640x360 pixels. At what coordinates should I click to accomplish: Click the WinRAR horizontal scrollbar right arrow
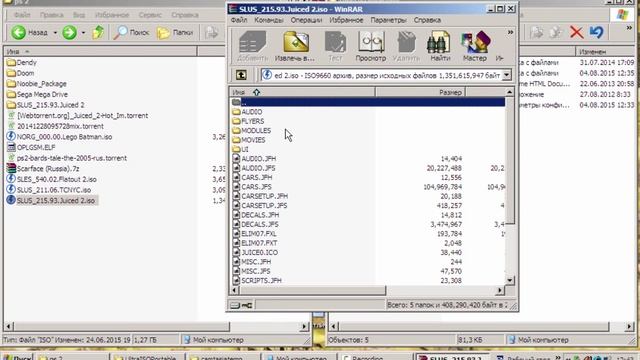pos(500,290)
